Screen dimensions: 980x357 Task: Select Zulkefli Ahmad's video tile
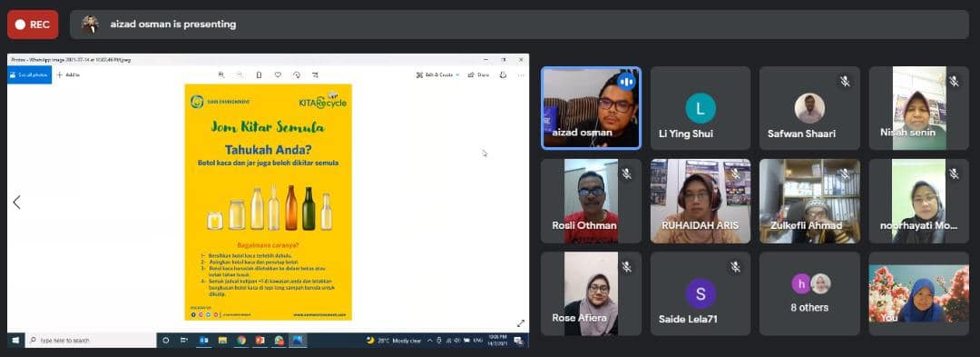809,201
